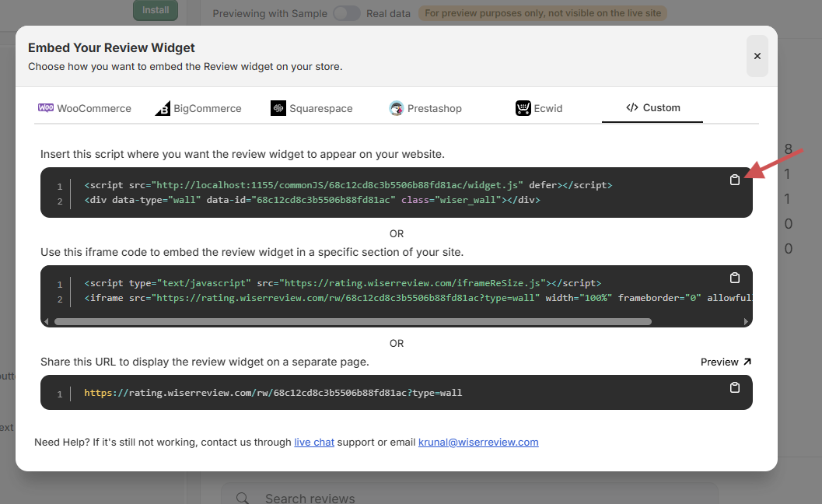This screenshot has width=822, height=504.
Task: Click the Prestashop logo icon
Action: (x=397, y=109)
